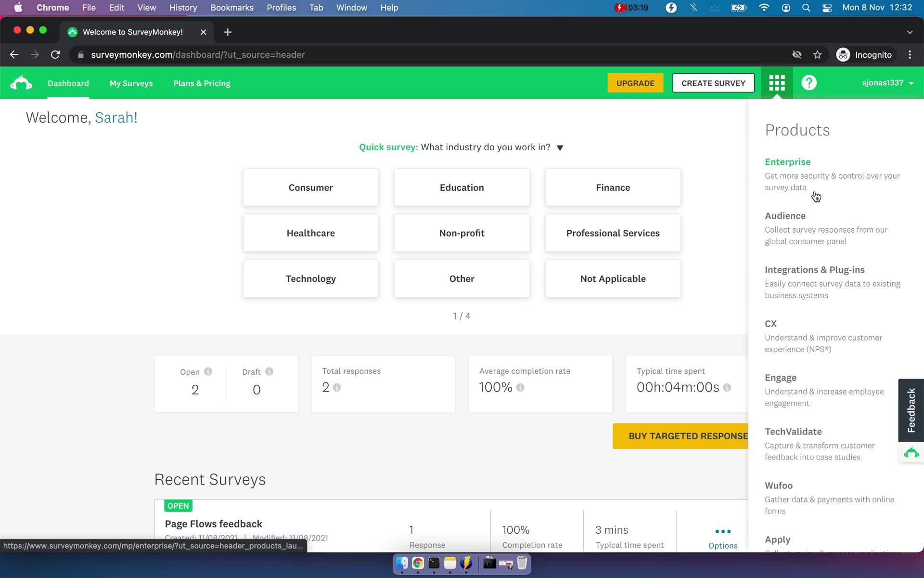Open Integrations & Plug-ins link
Screen dimensions: 924x578
814,270
